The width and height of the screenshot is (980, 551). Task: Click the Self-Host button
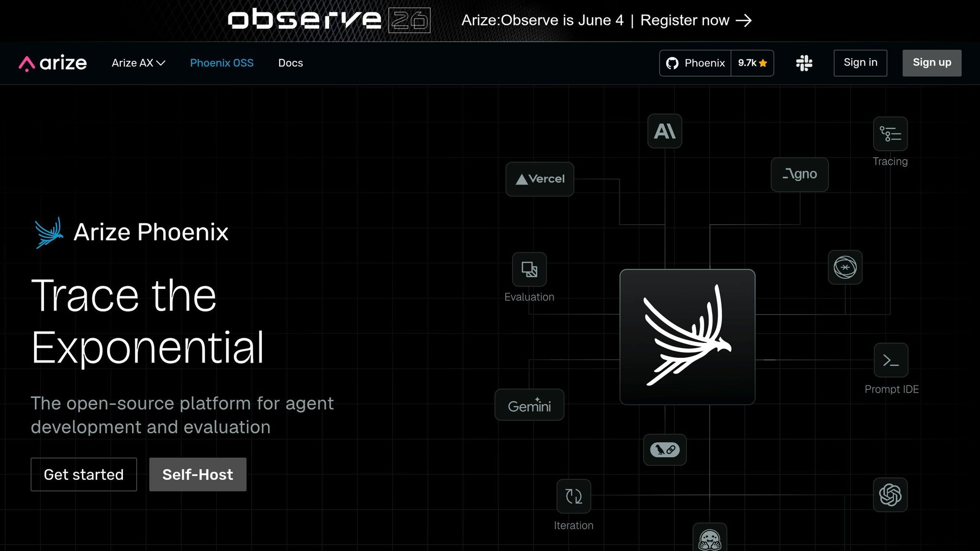click(x=198, y=474)
